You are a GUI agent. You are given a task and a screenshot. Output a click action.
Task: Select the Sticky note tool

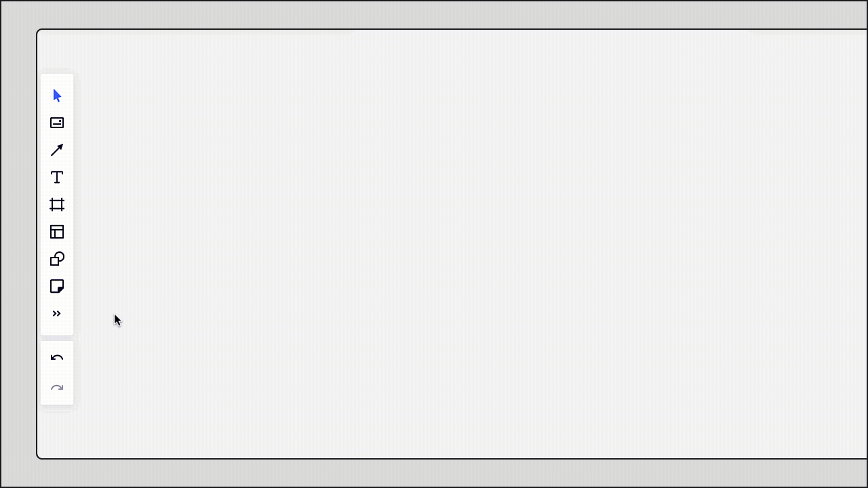pyautogui.click(x=57, y=286)
